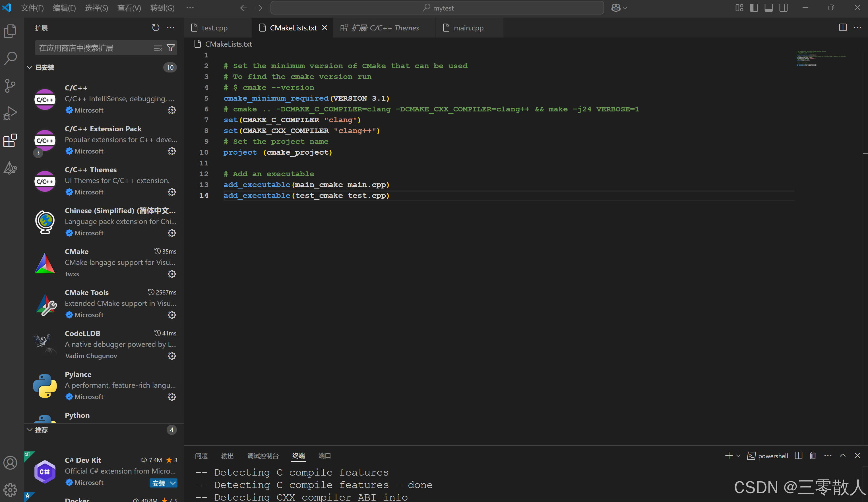Collapse the 已安装 extensions section
868x502 pixels.
point(29,67)
